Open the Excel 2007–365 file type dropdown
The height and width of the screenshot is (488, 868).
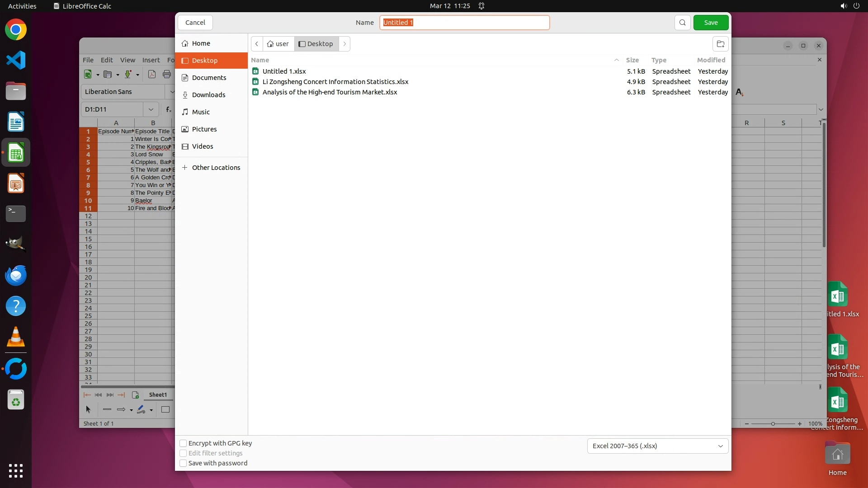click(x=657, y=446)
